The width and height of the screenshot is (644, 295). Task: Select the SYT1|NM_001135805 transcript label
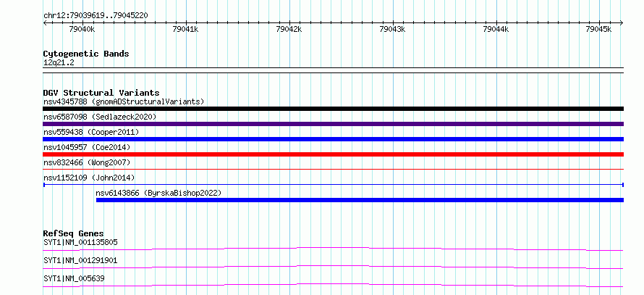pyautogui.click(x=80, y=242)
